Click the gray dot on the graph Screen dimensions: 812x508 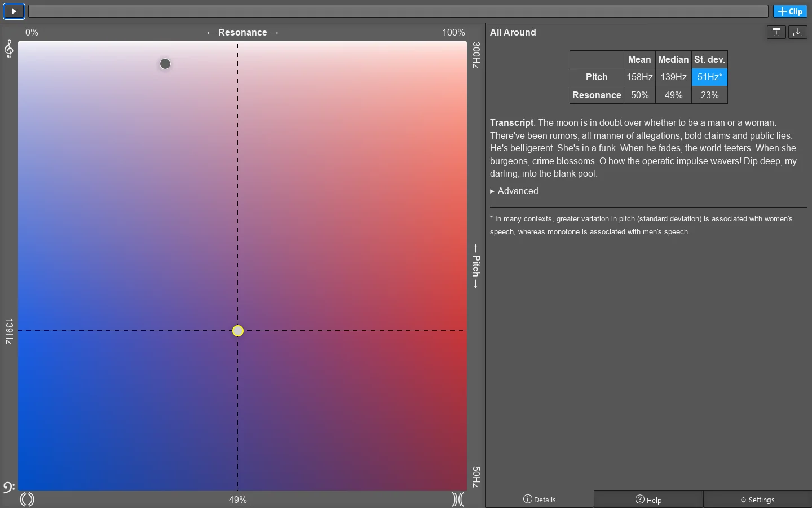coord(165,64)
